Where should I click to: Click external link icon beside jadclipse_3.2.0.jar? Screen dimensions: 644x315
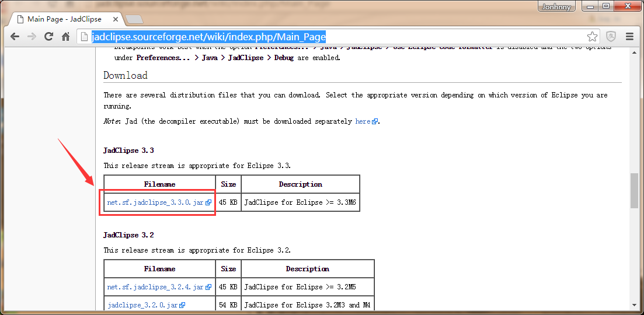182,304
